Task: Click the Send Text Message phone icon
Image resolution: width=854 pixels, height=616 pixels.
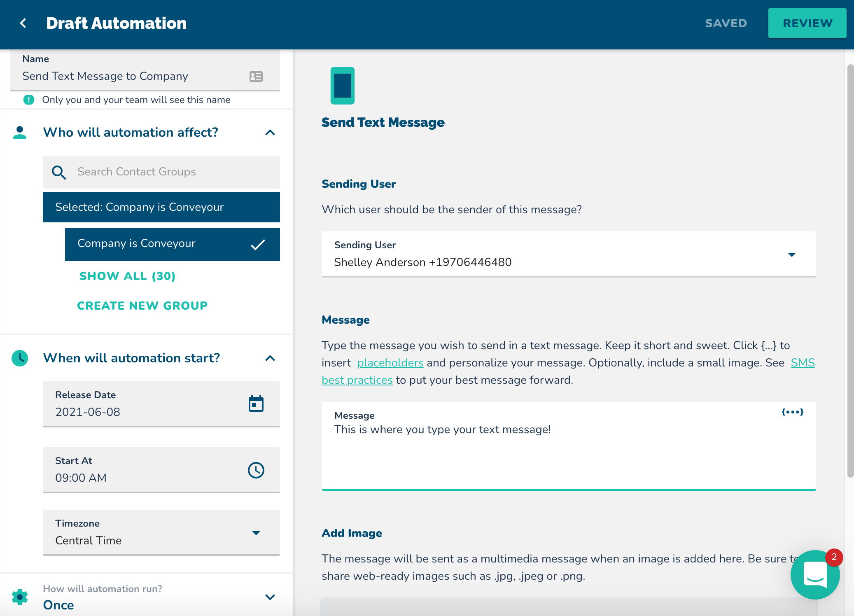Action: [342, 86]
